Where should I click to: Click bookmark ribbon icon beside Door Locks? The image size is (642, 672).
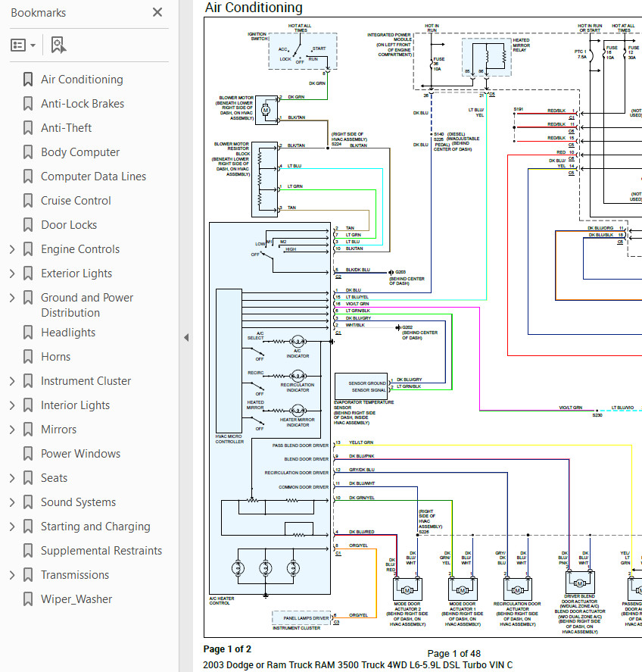click(x=28, y=224)
